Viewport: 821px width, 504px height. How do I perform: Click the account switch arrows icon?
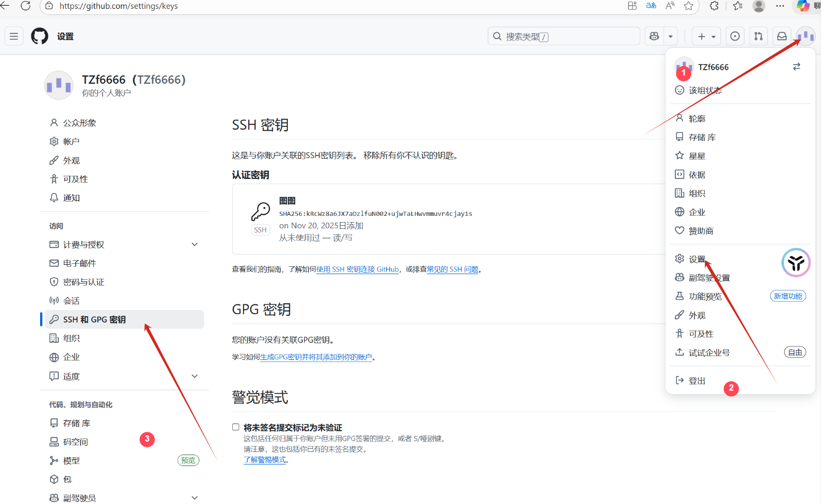pyautogui.click(x=796, y=67)
